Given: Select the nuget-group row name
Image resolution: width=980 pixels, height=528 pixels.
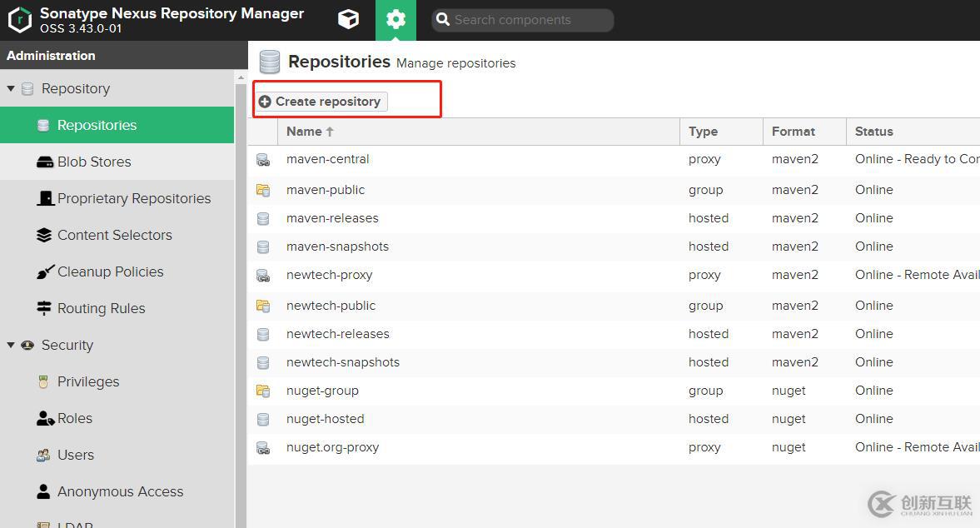Looking at the screenshot, I should [322, 391].
